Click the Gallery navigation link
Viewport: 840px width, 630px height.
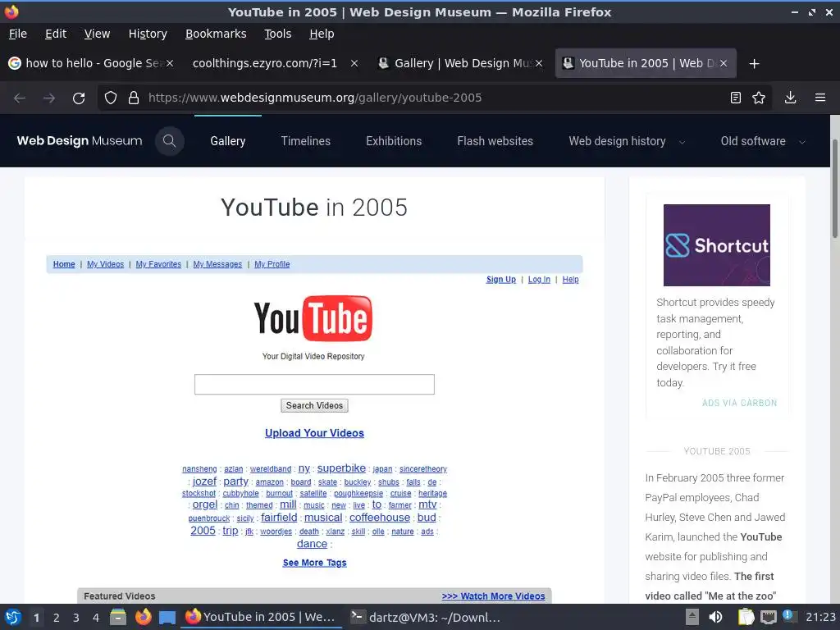228,141
